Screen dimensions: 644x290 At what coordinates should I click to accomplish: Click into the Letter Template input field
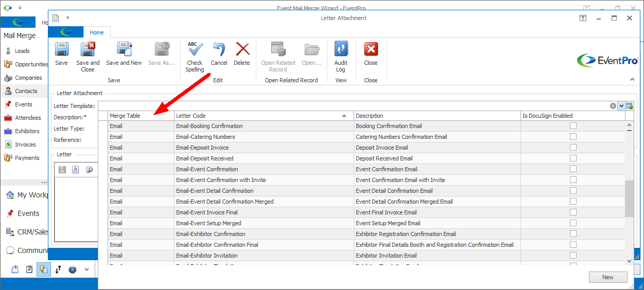[x=353, y=106]
